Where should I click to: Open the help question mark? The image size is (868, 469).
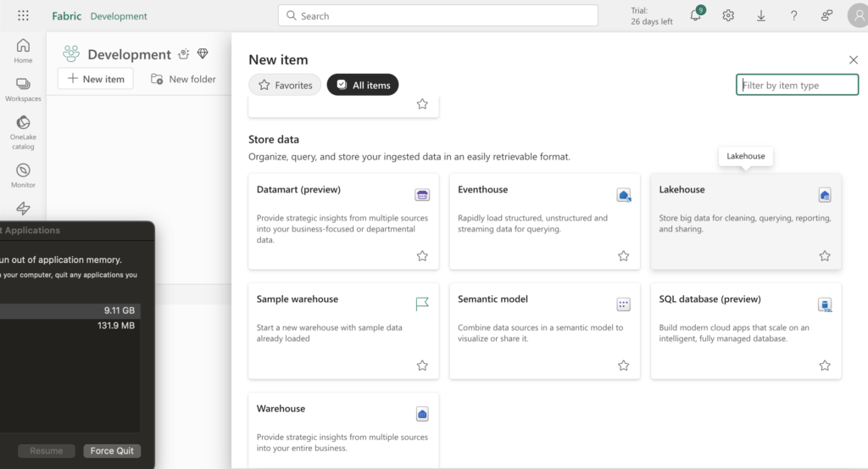click(x=793, y=15)
